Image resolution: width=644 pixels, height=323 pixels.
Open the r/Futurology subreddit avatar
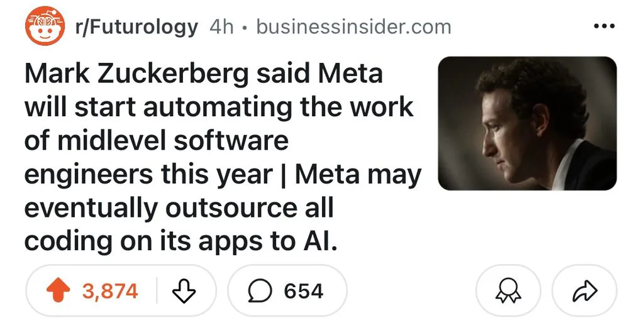click(45, 25)
